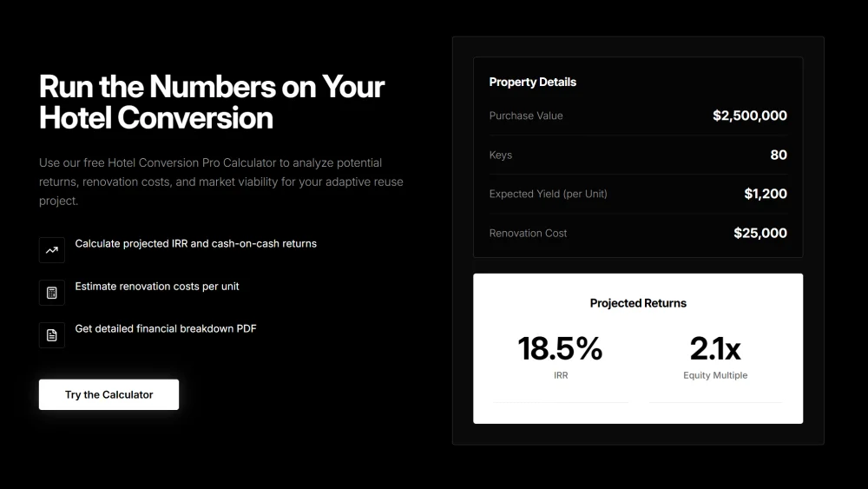
Task: Click the Projected Returns heading
Action: coord(638,303)
